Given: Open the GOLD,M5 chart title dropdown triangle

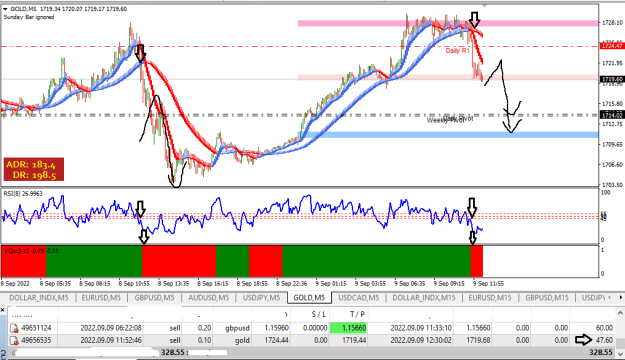Looking at the screenshot, I should [5, 9].
